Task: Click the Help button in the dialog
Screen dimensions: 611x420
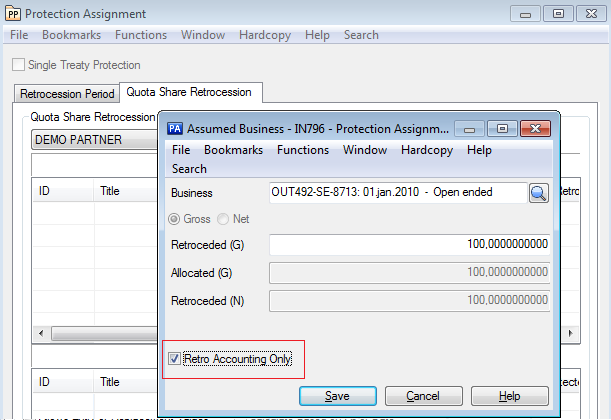Action: coord(509,396)
